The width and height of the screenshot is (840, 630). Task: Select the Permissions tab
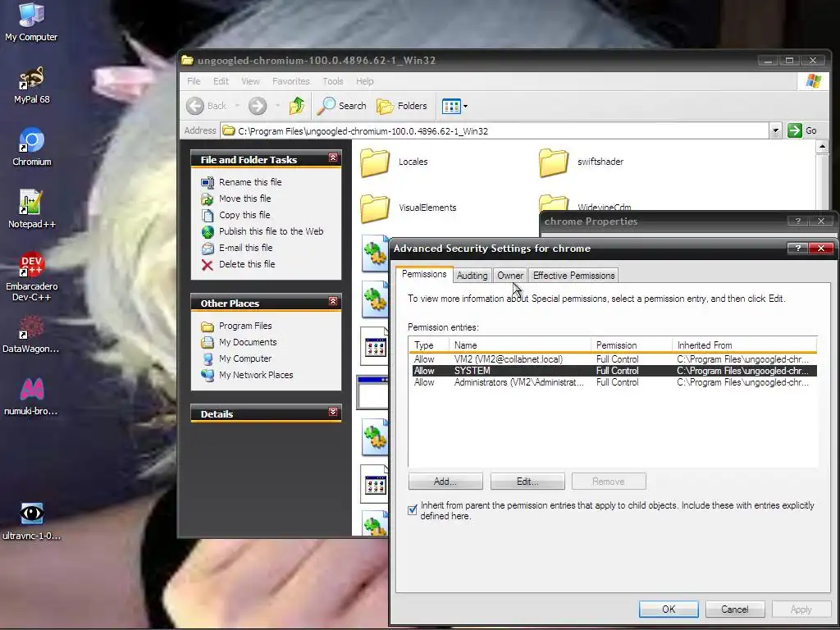[424, 274]
